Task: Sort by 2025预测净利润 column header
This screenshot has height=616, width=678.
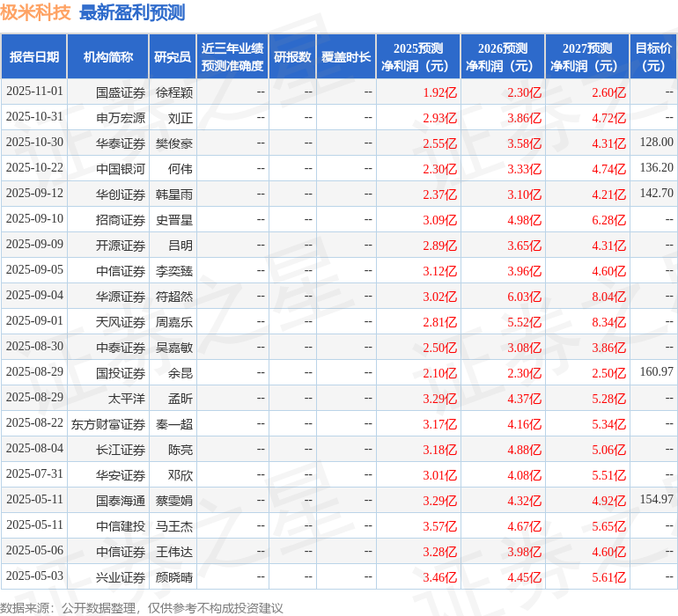Action: point(417,57)
